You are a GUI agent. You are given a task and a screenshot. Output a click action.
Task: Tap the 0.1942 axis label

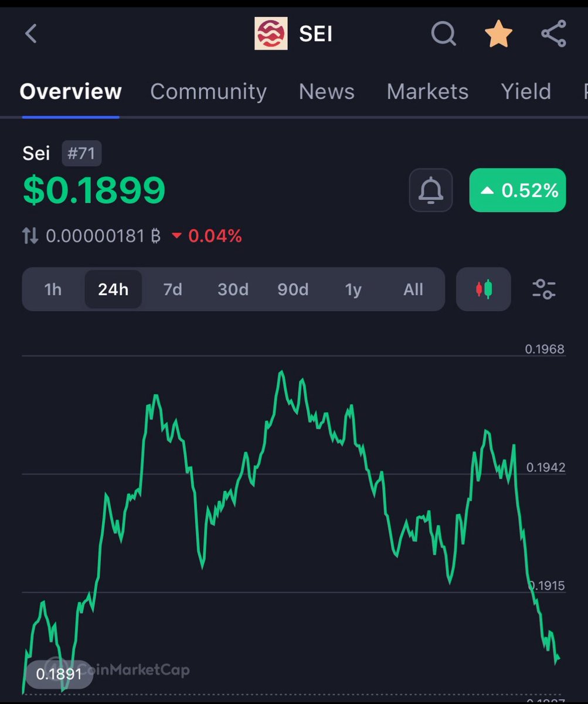(545, 468)
